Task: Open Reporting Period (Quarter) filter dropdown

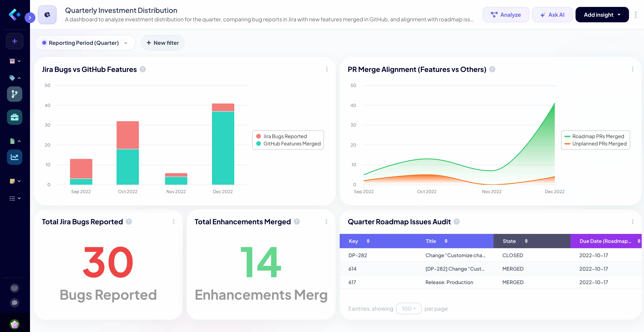Action: 85,43
